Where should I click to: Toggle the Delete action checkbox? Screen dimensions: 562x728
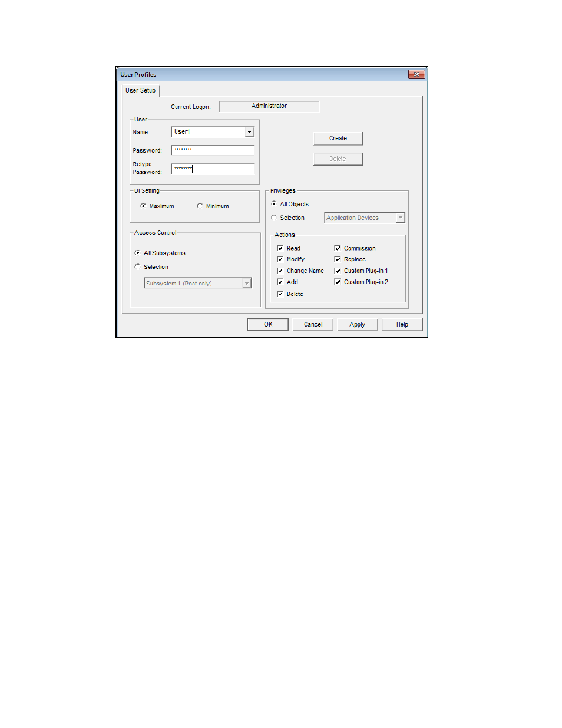pos(280,294)
